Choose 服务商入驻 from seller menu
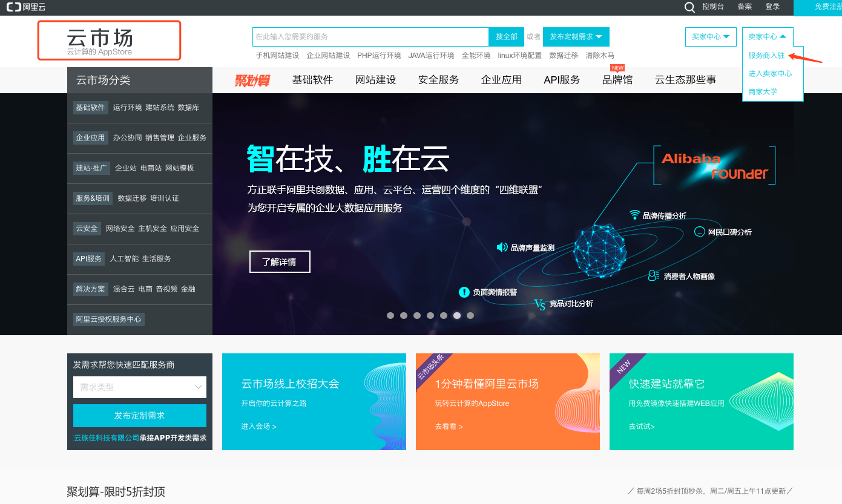The width and height of the screenshot is (842, 504). (766, 56)
